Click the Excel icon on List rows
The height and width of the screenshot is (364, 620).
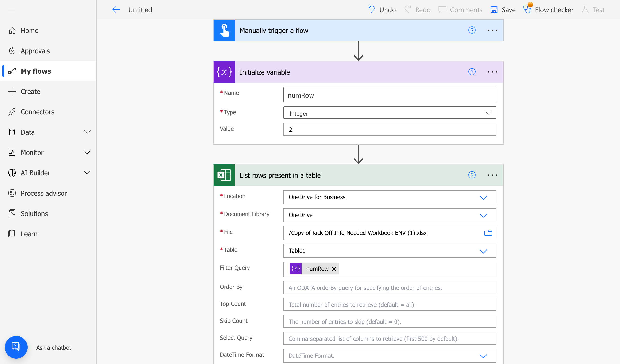point(224,175)
